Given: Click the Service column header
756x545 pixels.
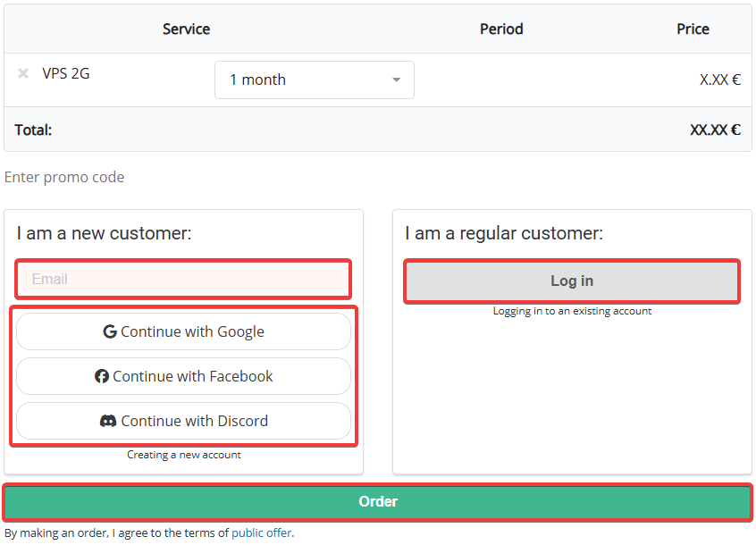Looking at the screenshot, I should [186, 29].
